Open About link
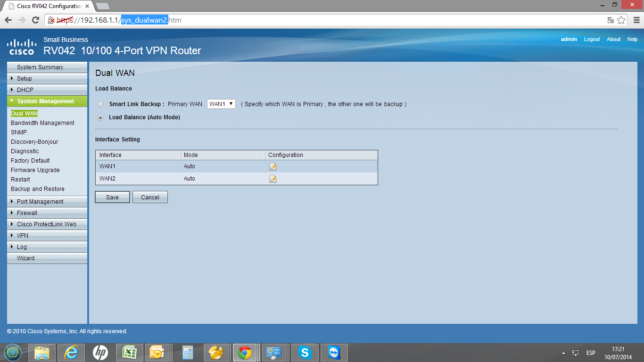 [613, 40]
